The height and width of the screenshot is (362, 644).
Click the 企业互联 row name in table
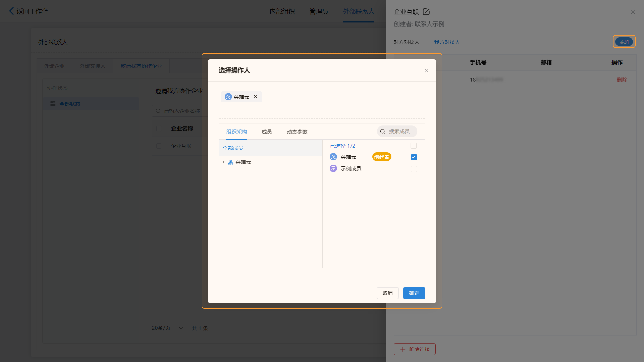[x=181, y=146]
